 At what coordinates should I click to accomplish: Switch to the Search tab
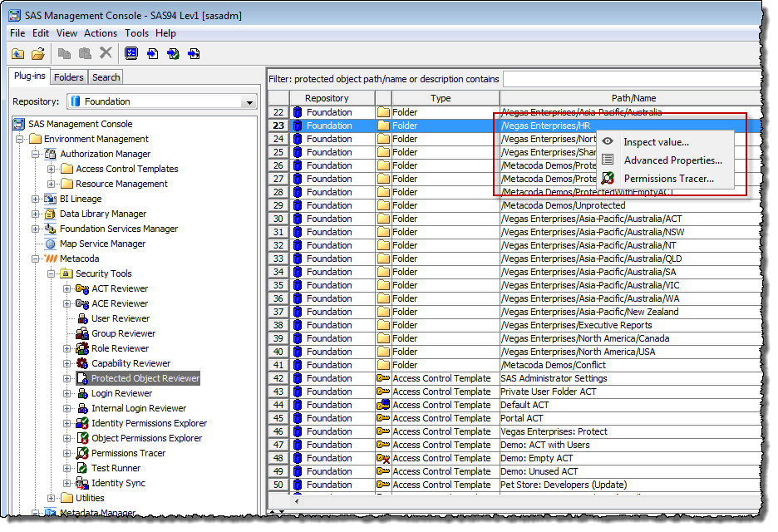click(106, 77)
